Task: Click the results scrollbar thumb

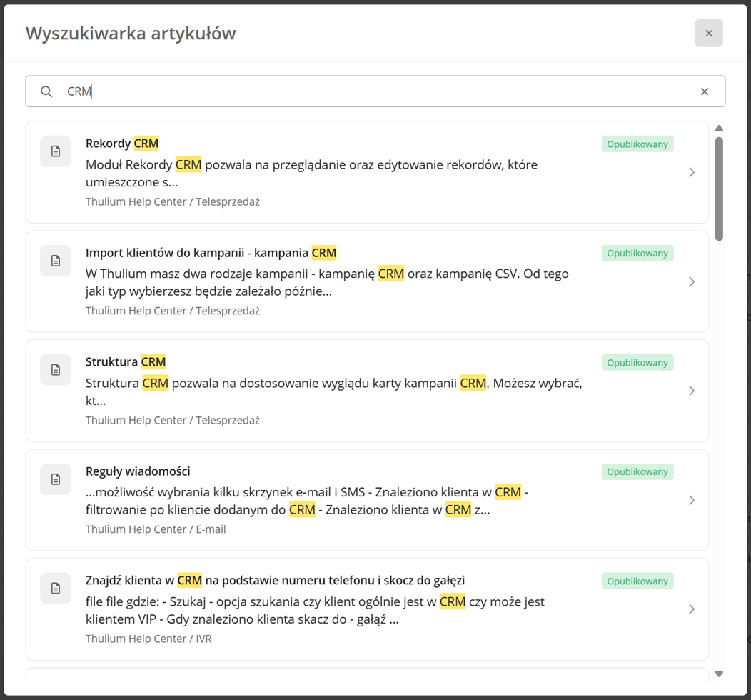Action: point(719,189)
